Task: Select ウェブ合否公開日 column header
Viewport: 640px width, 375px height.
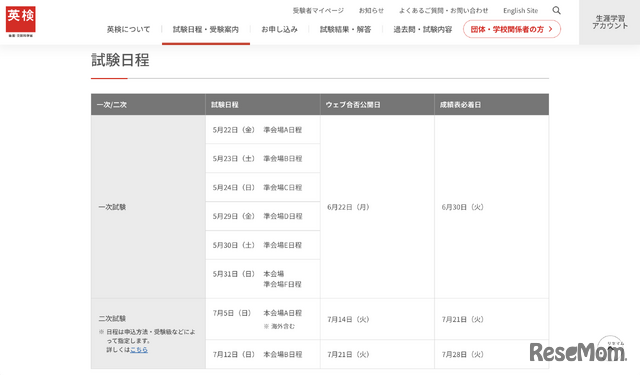Action: 377,104
